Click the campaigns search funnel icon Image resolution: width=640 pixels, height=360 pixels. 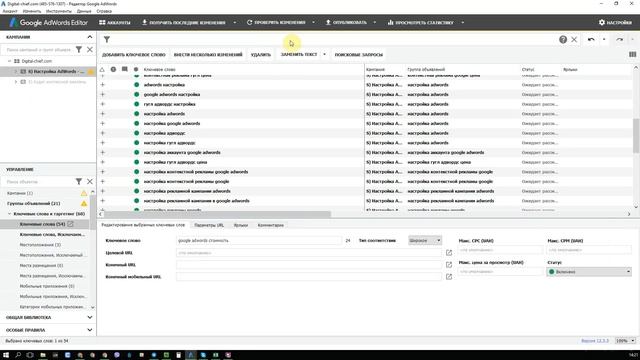click(79, 49)
